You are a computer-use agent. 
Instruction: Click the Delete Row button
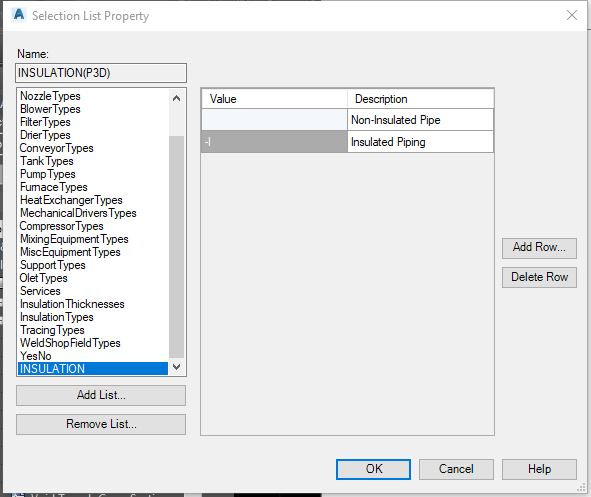pos(539,277)
